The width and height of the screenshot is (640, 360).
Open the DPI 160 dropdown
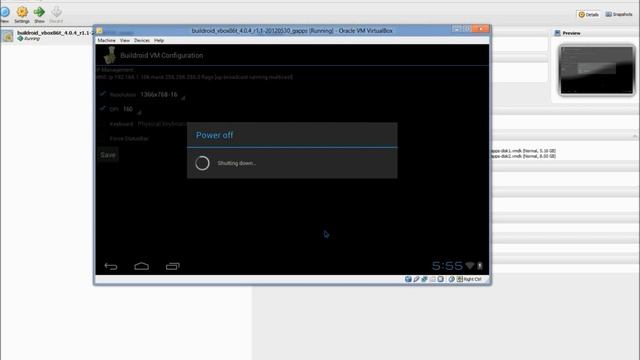click(x=131, y=109)
